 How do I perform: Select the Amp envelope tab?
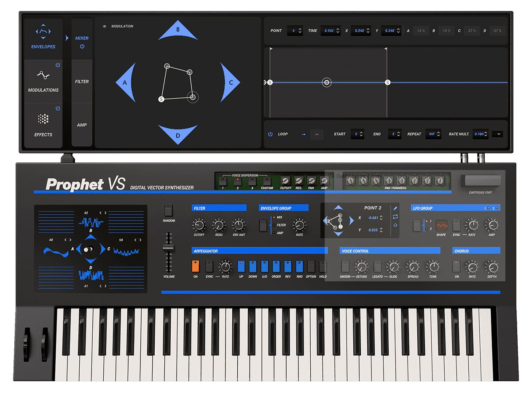coord(82,125)
